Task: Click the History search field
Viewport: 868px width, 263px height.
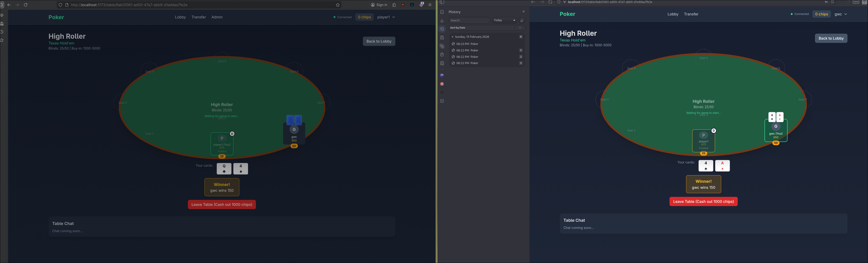Action: pyautogui.click(x=469, y=20)
